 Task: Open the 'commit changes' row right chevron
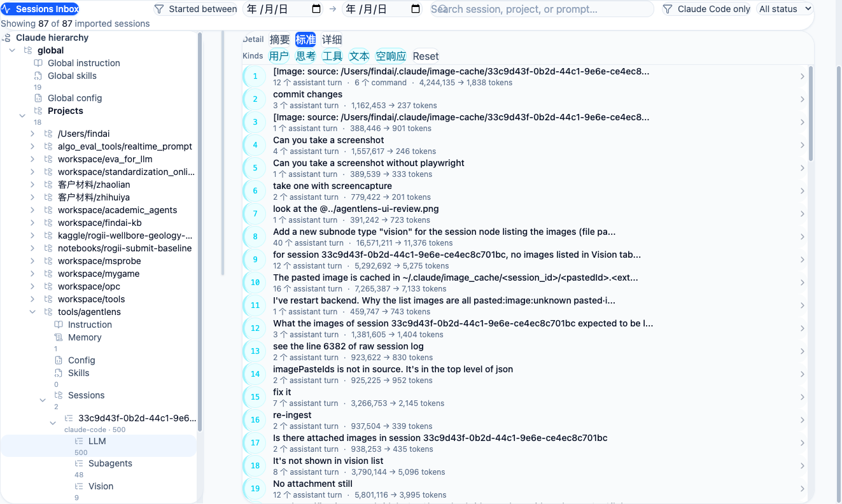[x=802, y=99]
